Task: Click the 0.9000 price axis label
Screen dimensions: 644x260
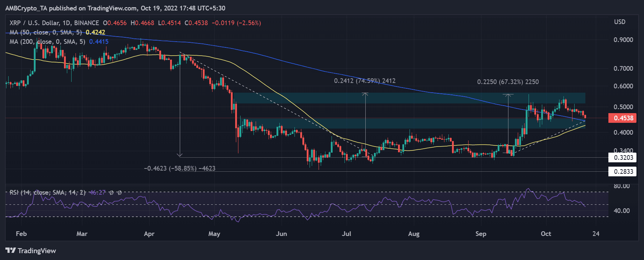Action: pyautogui.click(x=623, y=40)
